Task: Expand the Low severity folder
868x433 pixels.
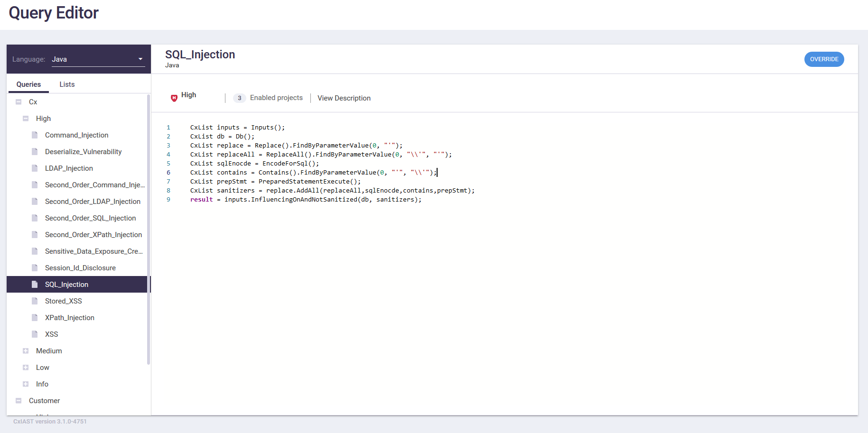Action: click(x=26, y=368)
